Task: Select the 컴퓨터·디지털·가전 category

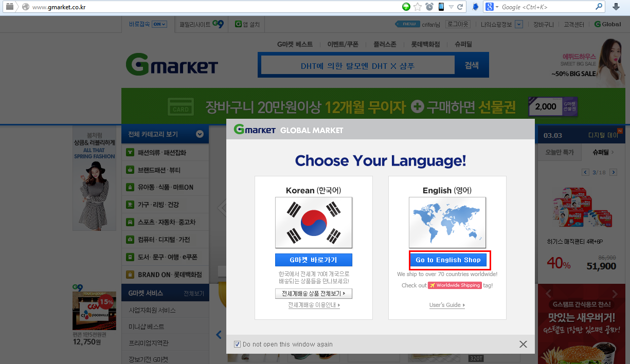Action: (x=165, y=240)
